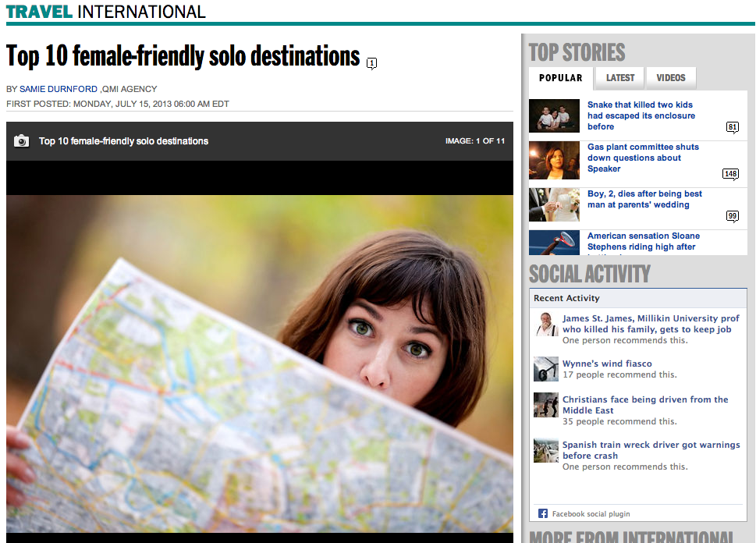Open the 148 comments bubble on gas plant story
This screenshot has height=543, width=756.
click(730, 174)
